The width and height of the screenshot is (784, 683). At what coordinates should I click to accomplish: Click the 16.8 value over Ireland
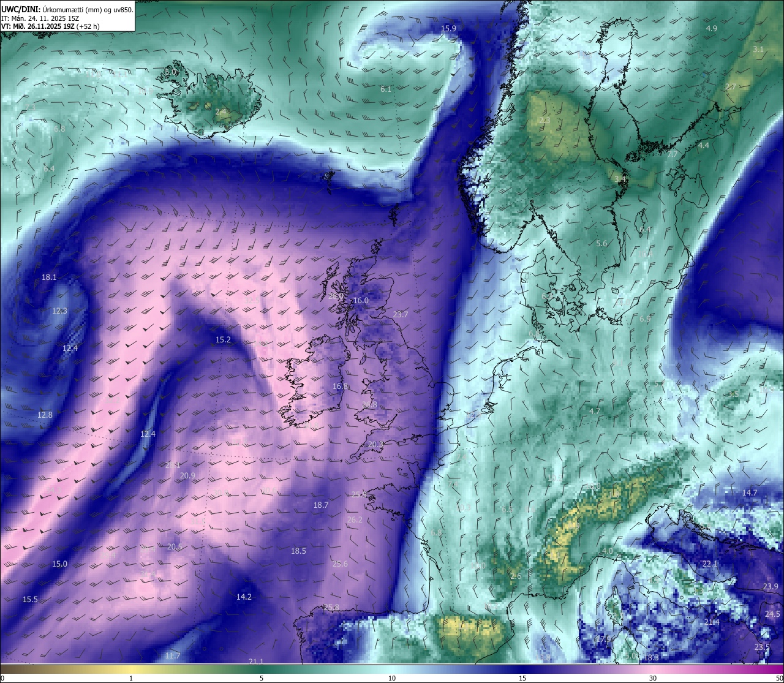[341, 387]
